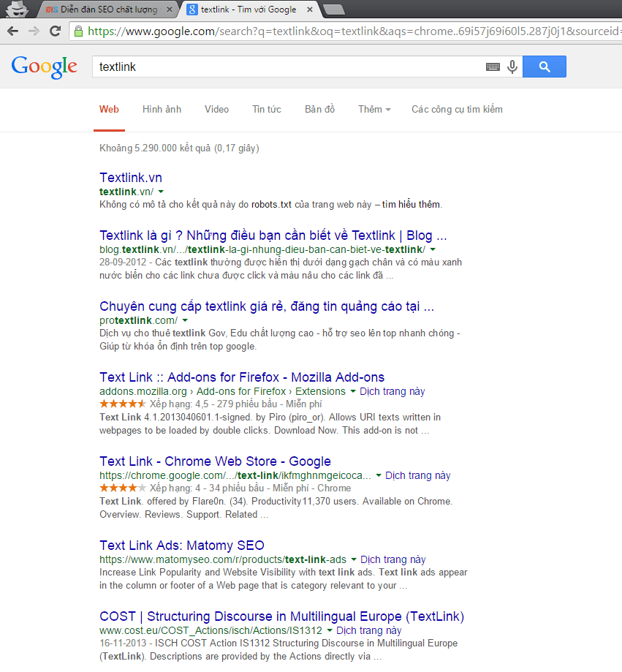Close the 'Diễn đàn SEO chất lượng' tab
This screenshot has height=672, width=622.
170,10
